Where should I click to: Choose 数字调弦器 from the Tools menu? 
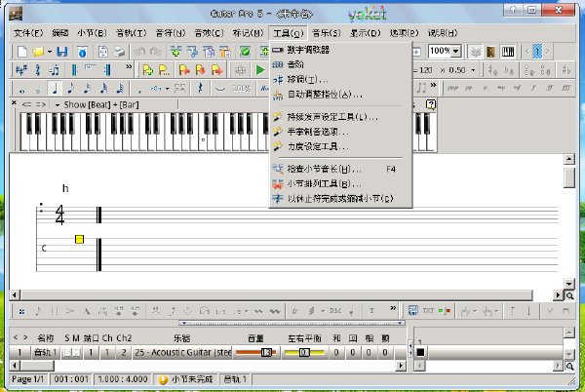pos(340,50)
